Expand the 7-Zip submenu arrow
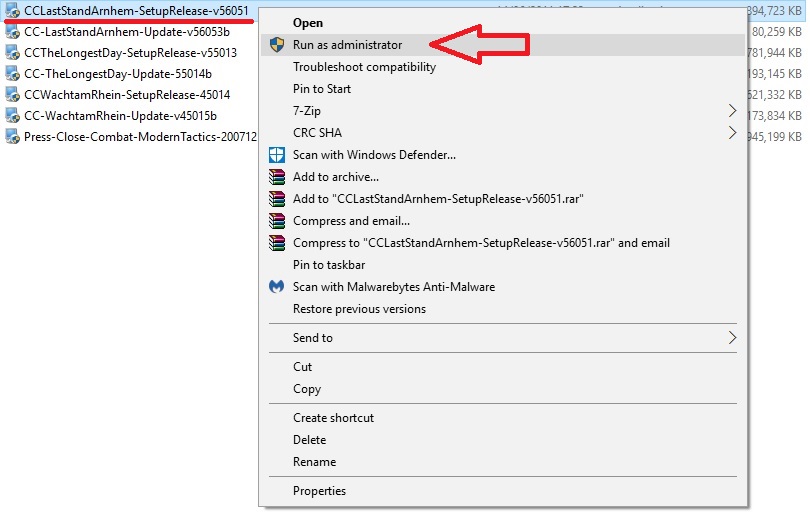 coord(732,110)
